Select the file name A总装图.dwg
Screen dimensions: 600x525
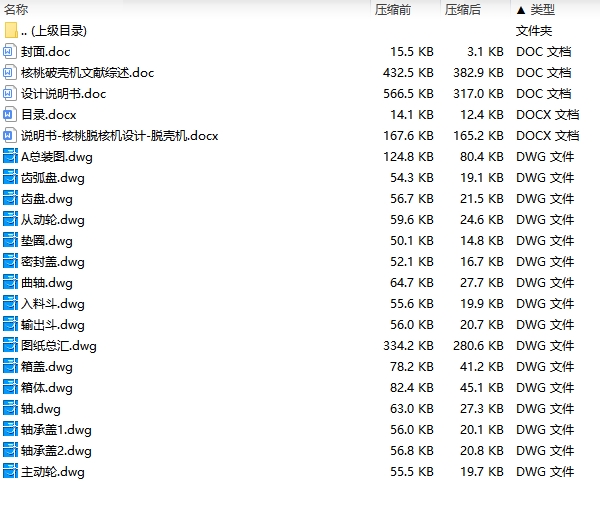(57, 157)
